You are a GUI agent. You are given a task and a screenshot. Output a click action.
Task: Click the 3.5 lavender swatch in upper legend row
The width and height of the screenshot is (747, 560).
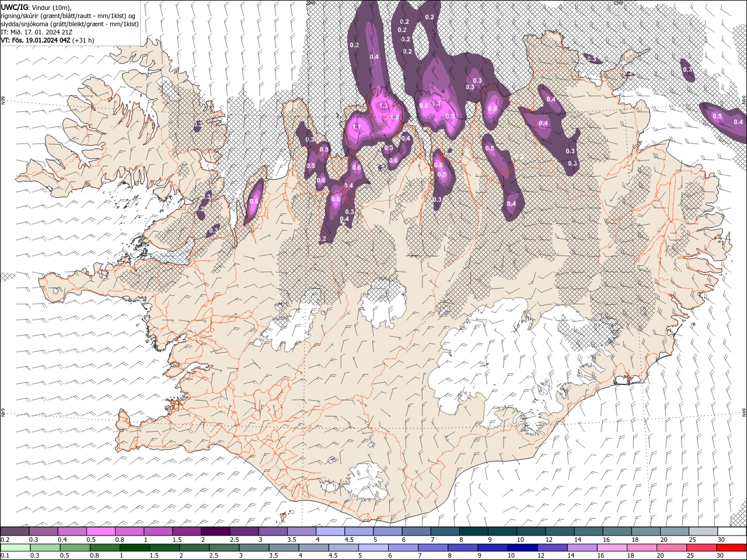coord(301,531)
